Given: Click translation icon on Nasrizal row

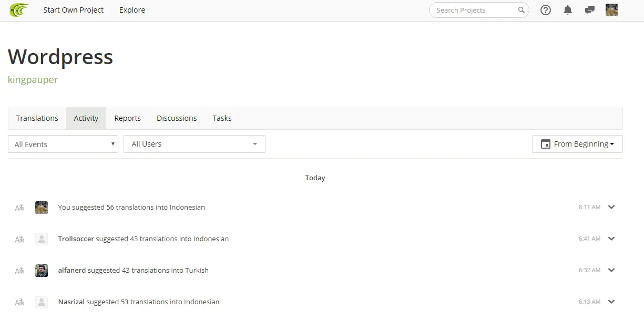Looking at the screenshot, I should click(19, 302).
